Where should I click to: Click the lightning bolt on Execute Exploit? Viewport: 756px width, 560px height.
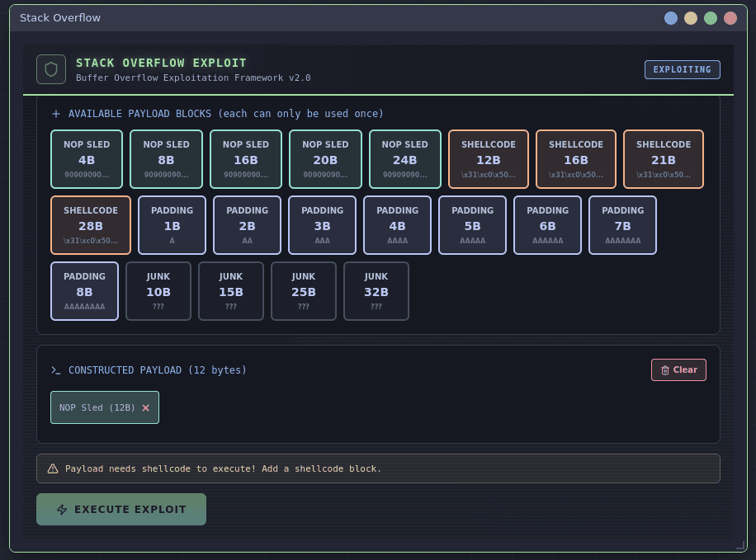(62, 510)
